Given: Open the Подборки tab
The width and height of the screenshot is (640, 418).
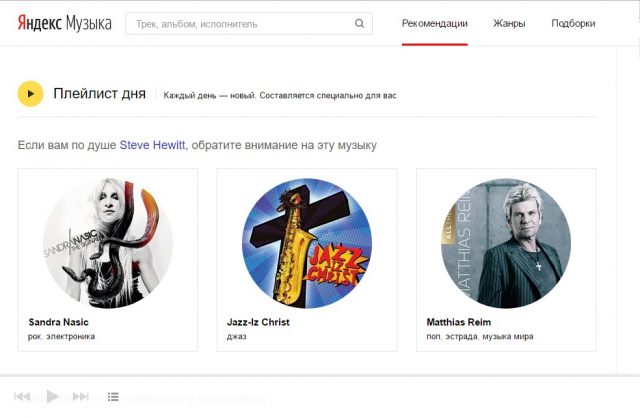Looking at the screenshot, I should pos(573,23).
